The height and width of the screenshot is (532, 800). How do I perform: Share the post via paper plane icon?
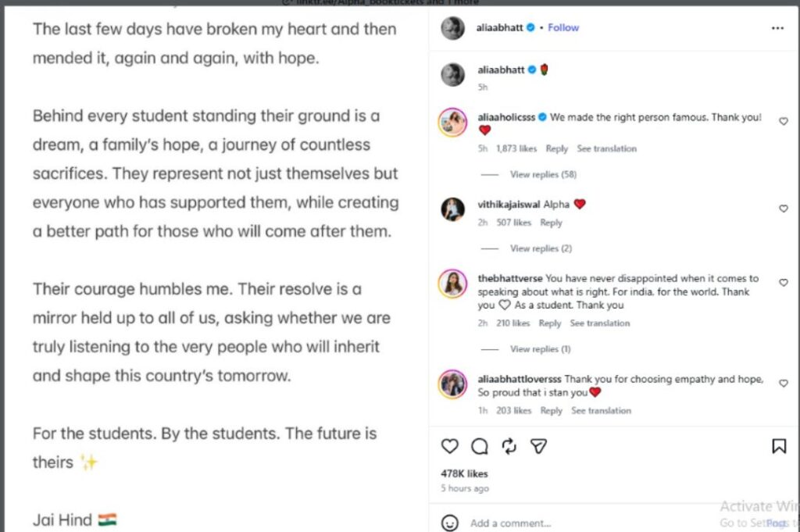point(539,446)
